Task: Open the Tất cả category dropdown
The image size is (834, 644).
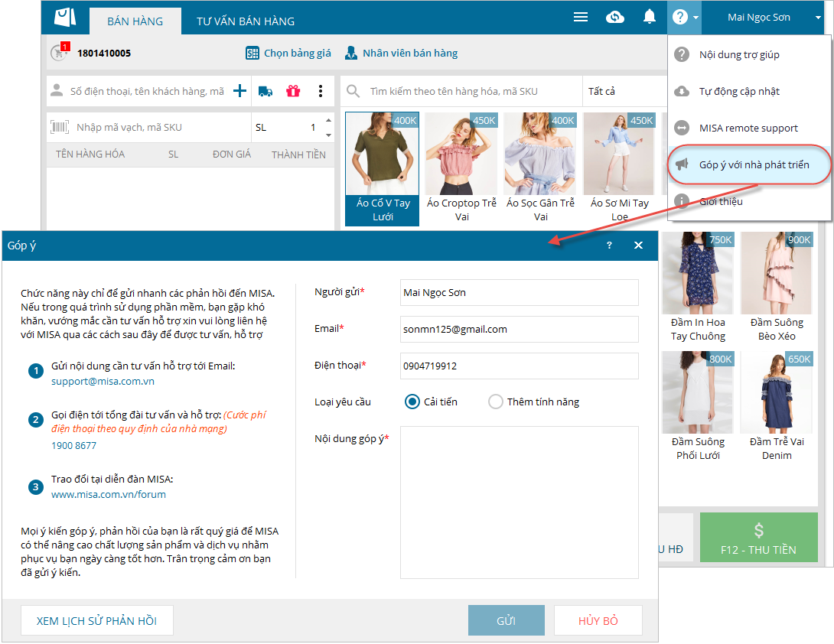Action: 625,91
